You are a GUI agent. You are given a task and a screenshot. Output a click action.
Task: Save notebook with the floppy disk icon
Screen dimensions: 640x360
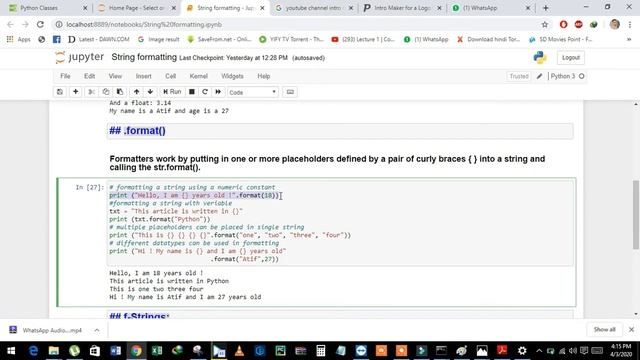60,92
